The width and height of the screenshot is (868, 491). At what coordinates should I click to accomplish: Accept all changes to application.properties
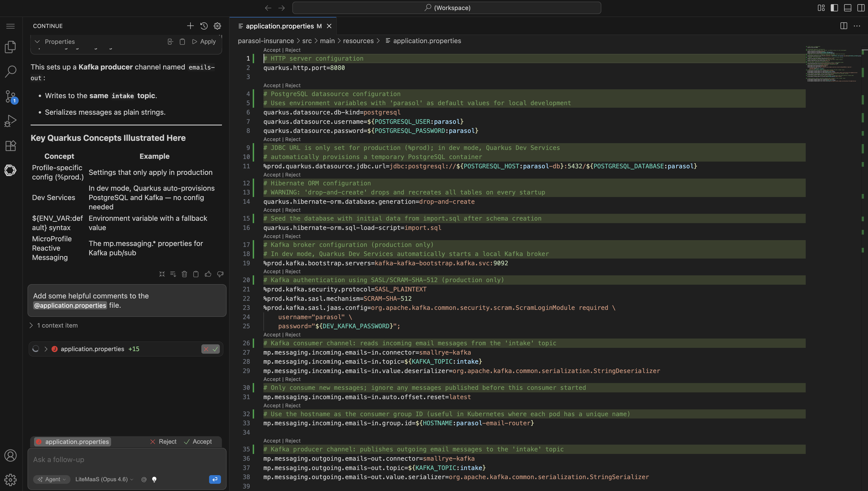click(x=198, y=442)
